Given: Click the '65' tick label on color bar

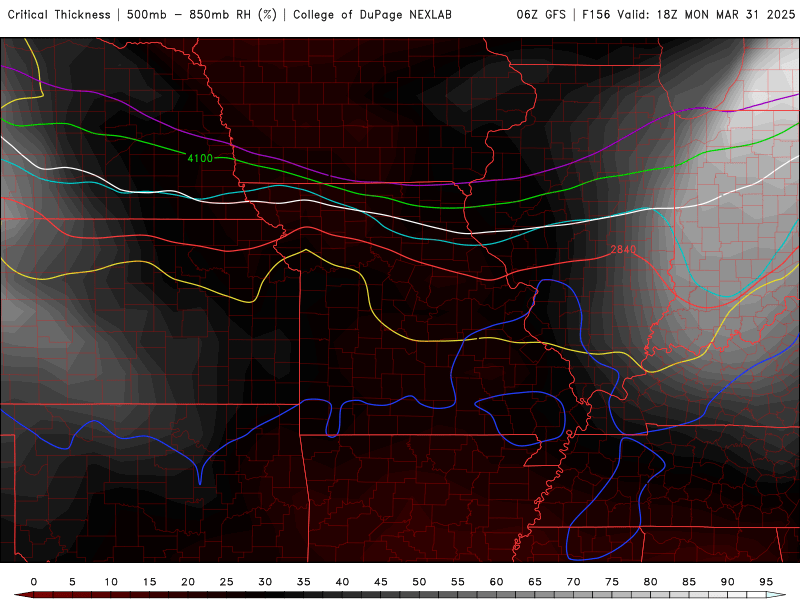Looking at the screenshot, I should pyautogui.click(x=535, y=582).
